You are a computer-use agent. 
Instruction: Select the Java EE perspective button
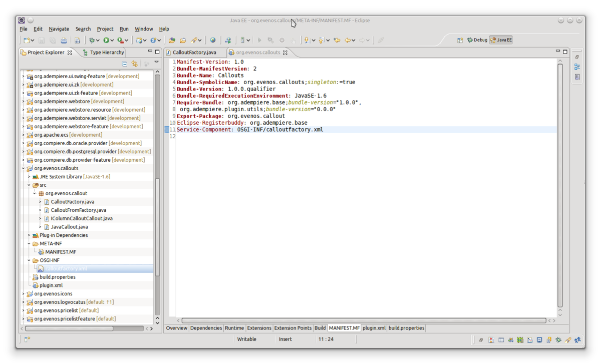coord(501,40)
